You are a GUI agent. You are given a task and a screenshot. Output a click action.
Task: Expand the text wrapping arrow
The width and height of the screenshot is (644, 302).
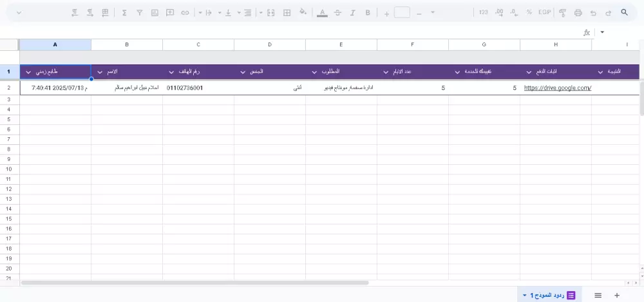point(200,13)
